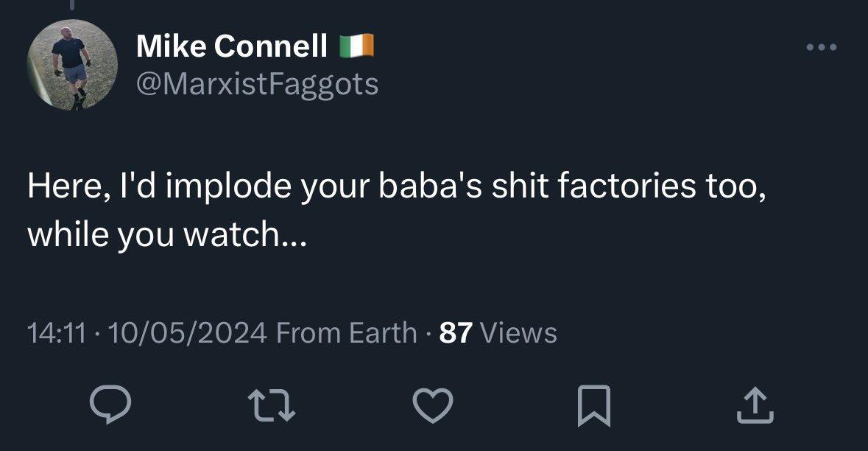Like the tweet using the heart icon
The image size is (868, 451).
tap(433, 406)
